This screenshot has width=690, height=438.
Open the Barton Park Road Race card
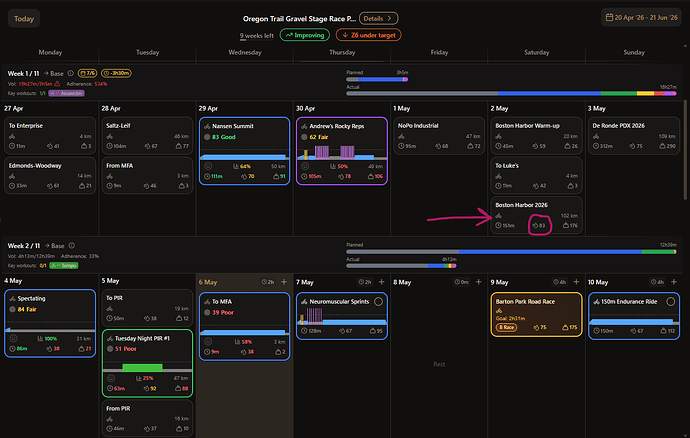click(536, 315)
